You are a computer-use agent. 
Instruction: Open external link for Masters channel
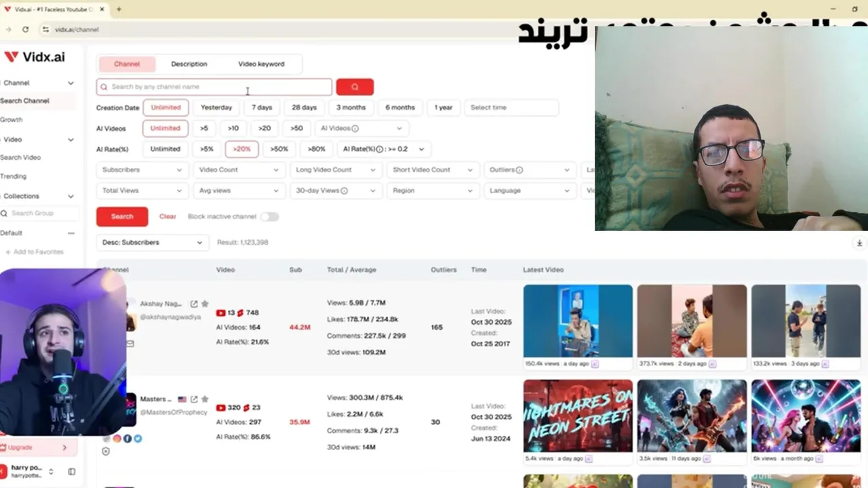(x=194, y=399)
